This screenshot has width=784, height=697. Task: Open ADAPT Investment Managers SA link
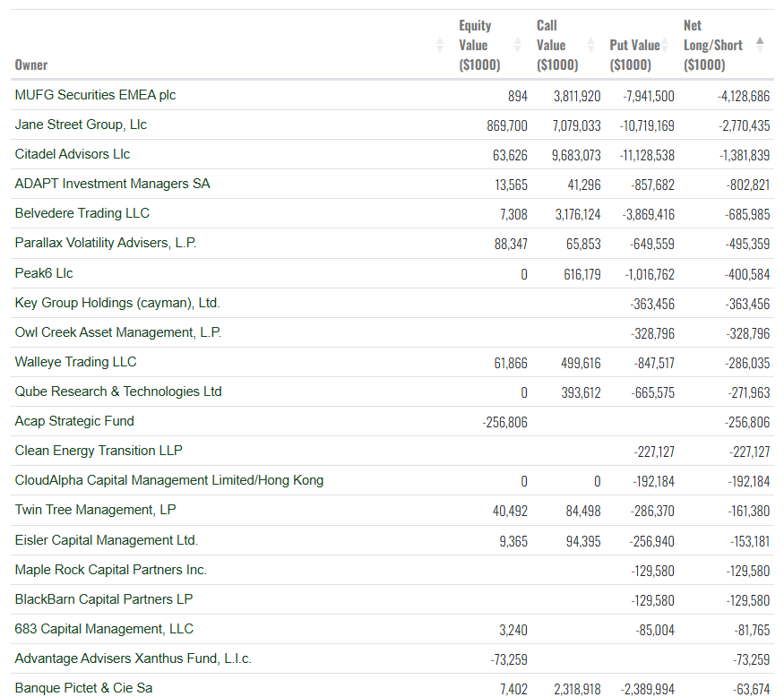click(112, 184)
